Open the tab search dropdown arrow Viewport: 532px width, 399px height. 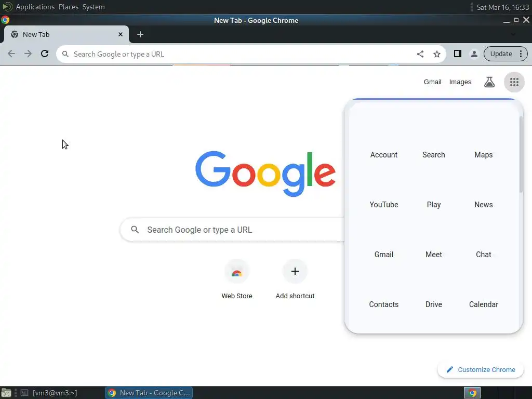pyautogui.click(x=513, y=34)
